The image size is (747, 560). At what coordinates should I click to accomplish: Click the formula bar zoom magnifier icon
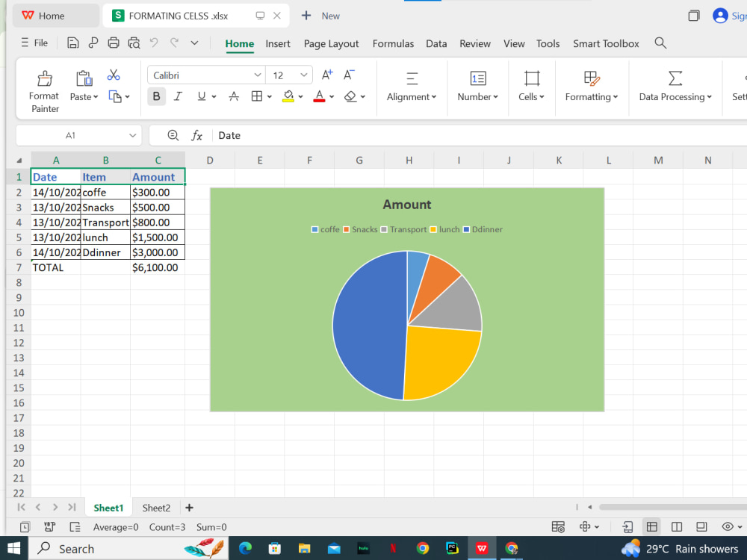tap(173, 135)
